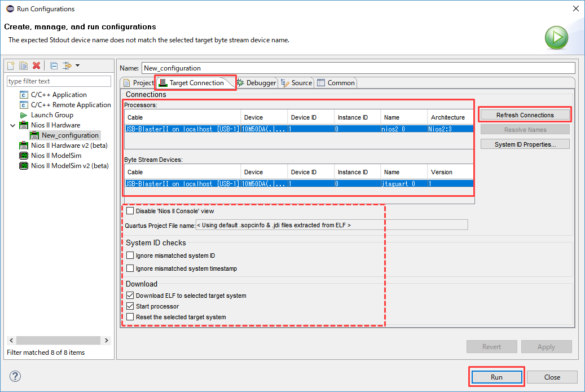Click the duplicate configuration icon
Viewport: 585px width, 392px height.
point(23,65)
